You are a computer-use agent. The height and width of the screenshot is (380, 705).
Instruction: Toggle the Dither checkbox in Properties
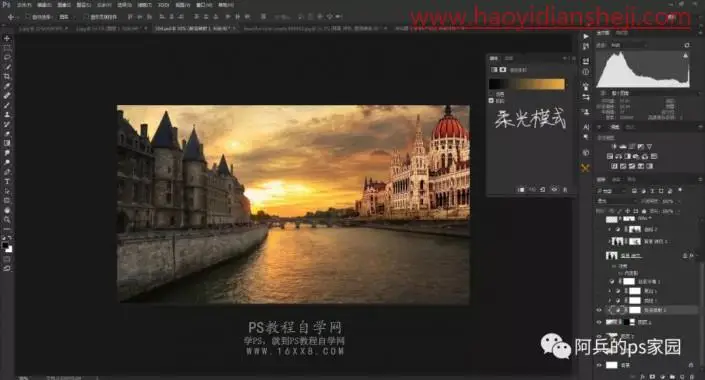tap(491, 94)
